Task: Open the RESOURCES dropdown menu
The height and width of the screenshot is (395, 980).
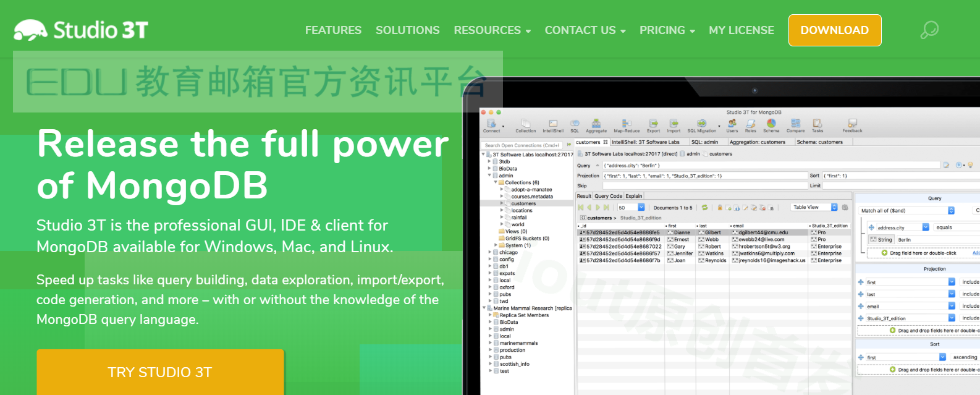Action: 492,30
